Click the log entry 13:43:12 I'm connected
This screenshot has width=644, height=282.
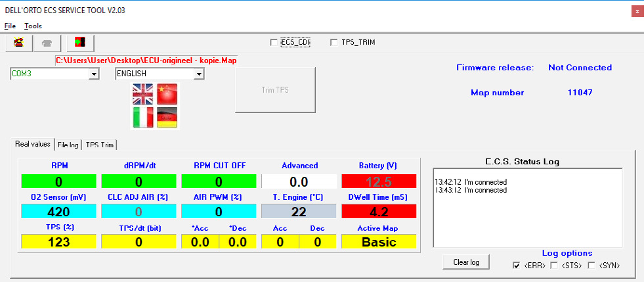pyautogui.click(x=471, y=191)
